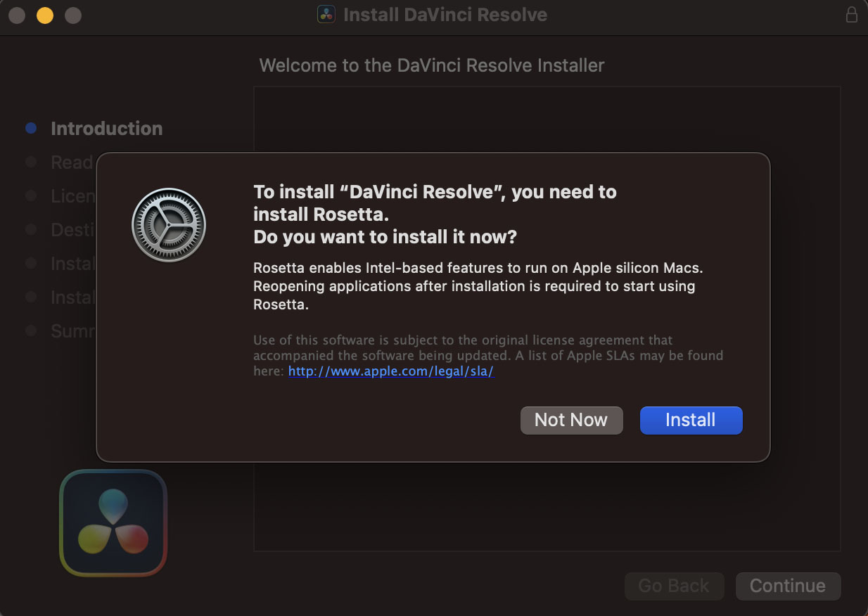The height and width of the screenshot is (616, 868).
Task: Click the "Install DaVinci Resolve" window title
Action: [x=445, y=15]
